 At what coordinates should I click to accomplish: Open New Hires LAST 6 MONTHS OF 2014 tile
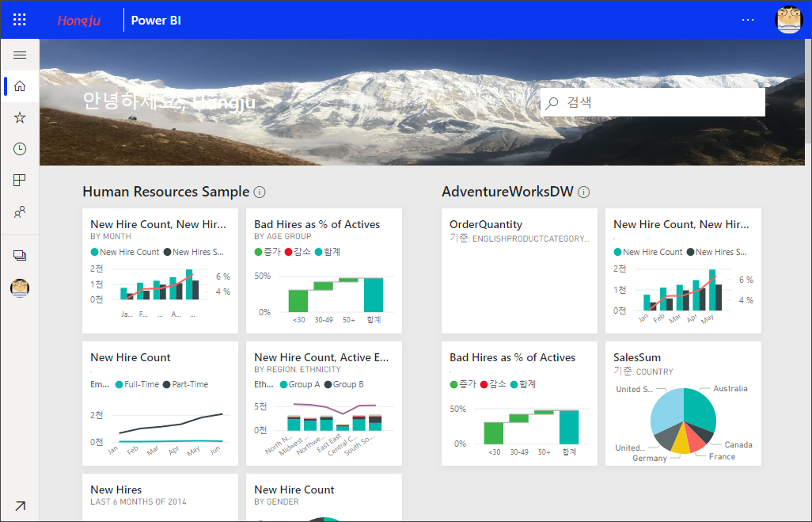(x=160, y=497)
